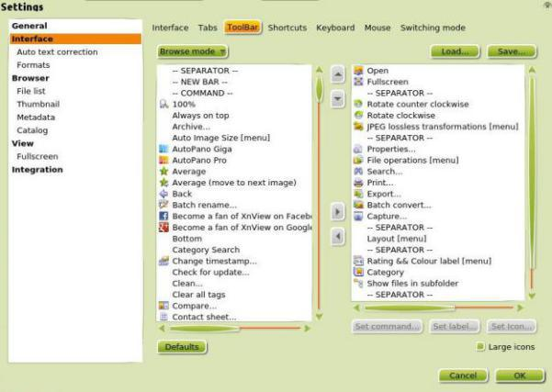Viewport: 552px width, 392px height.
Task: Click the Load... button
Action: (x=455, y=51)
